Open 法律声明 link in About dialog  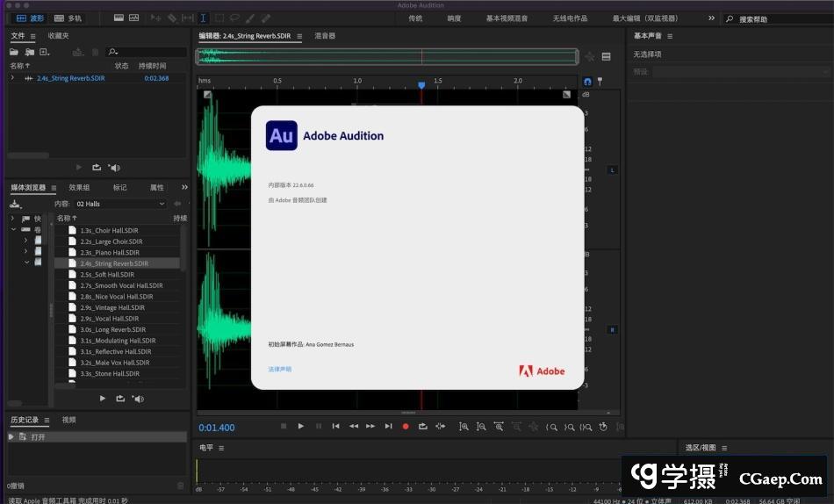[x=280, y=369]
